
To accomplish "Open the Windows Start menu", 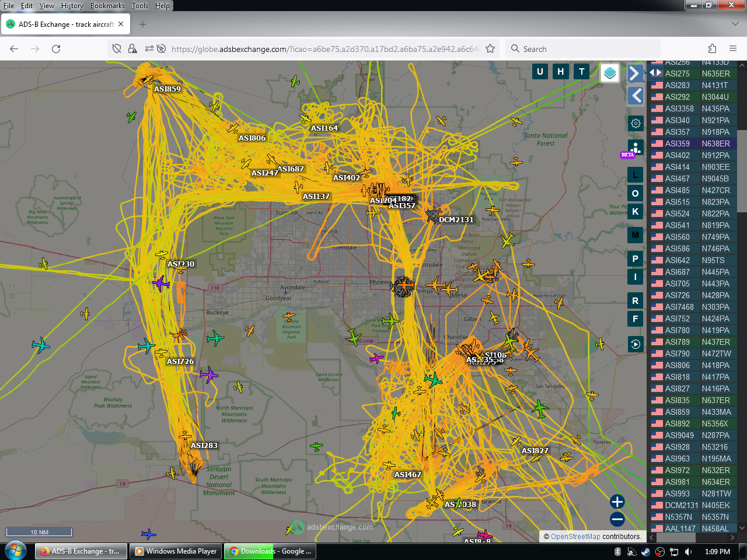I will coord(16,551).
